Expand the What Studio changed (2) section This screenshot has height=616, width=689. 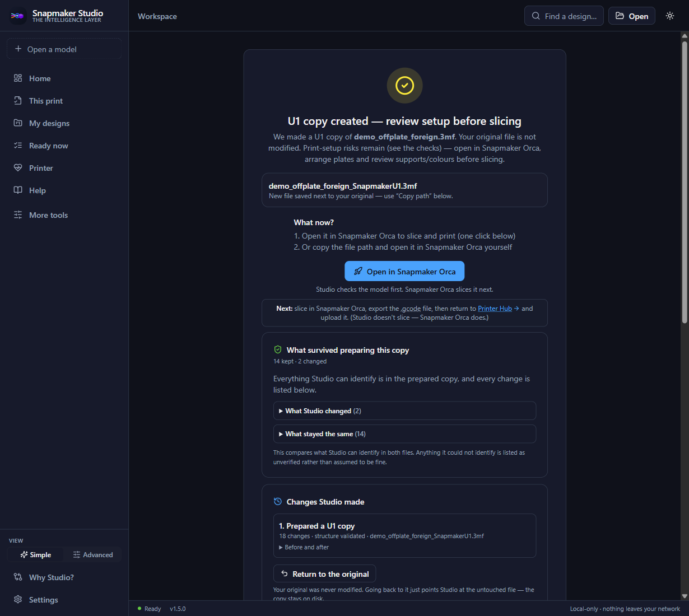pyautogui.click(x=404, y=411)
